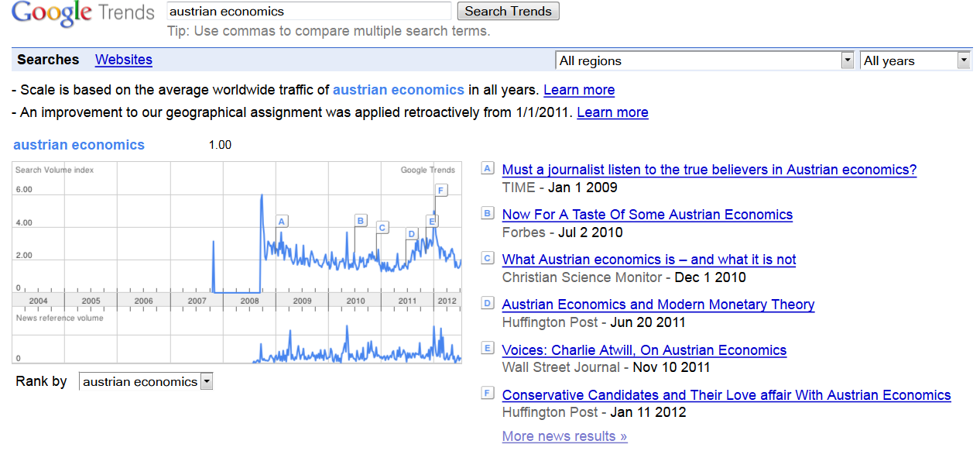Expand the Rank by austrian economics dropdown
The width and height of the screenshot is (980, 451).
(146, 381)
